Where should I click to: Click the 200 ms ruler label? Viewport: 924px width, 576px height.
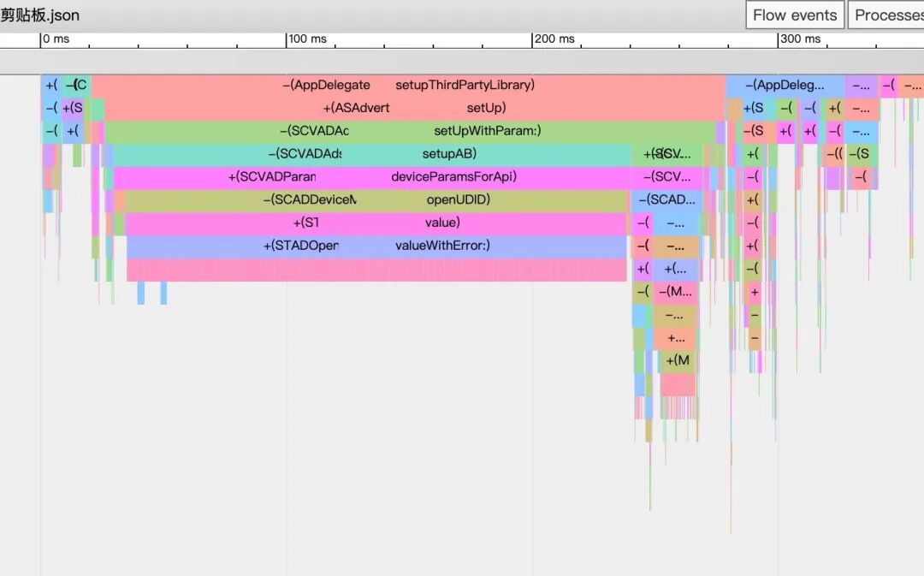pyautogui.click(x=554, y=39)
